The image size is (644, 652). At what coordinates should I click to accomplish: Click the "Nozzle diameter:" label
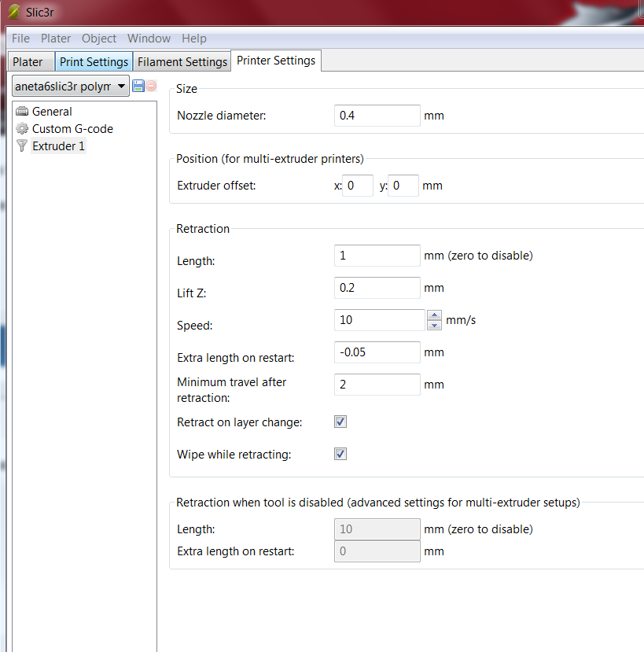tap(221, 116)
